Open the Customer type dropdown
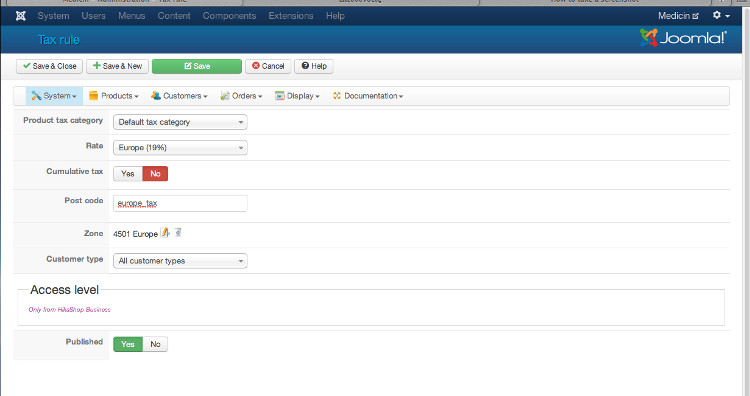The width and height of the screenshot is (750, 396). [x=180, y=261]
